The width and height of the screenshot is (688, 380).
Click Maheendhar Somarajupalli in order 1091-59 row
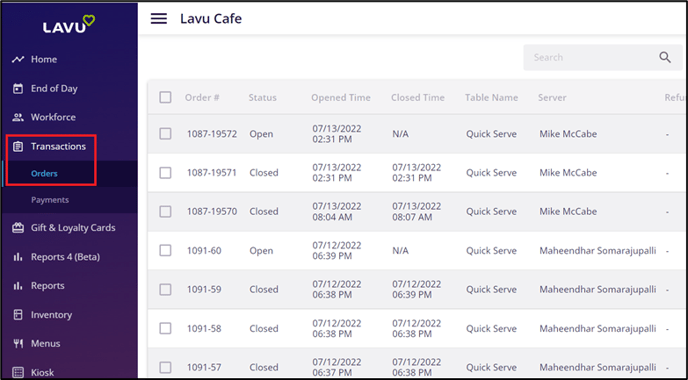point(598,290)
